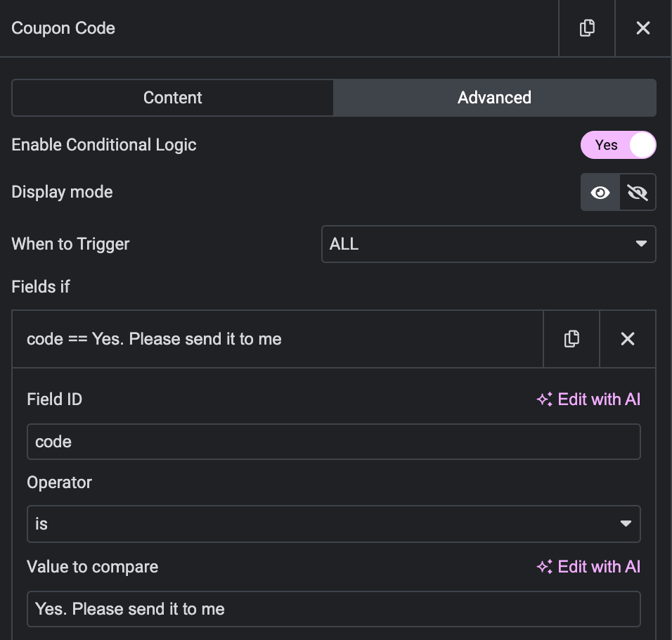Open the When to Trigger ALL dropdown
Viewport: 672px width, 640px height.
tap(489, 244)
